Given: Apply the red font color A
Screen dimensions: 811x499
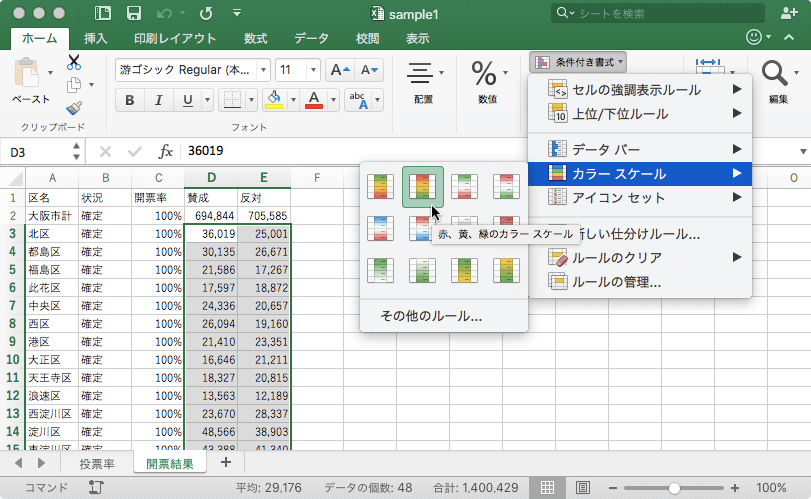Looking at the screenshot, I should (314, 100).
